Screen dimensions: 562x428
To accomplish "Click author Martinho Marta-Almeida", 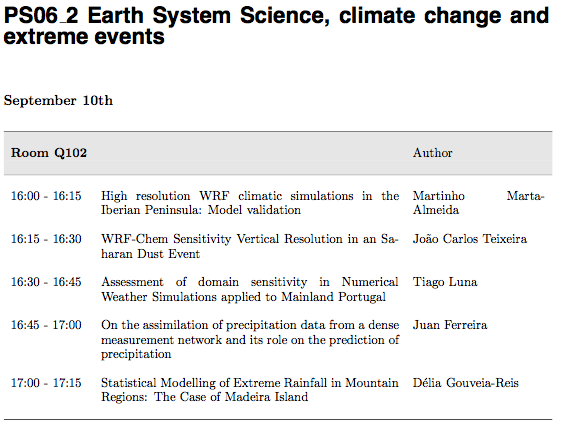I will pos(478,203).
